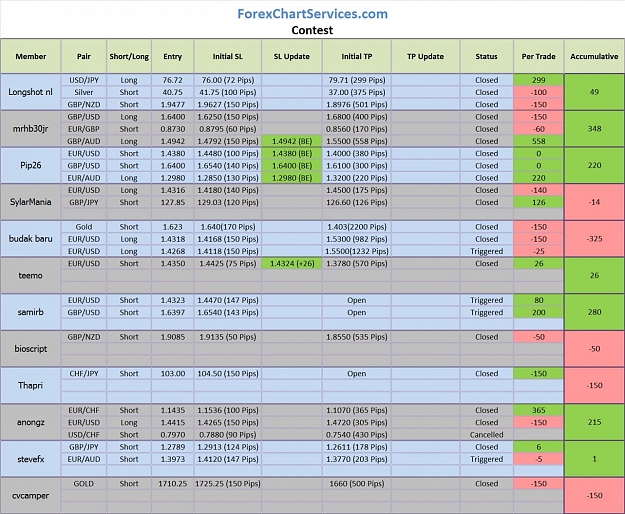
Task: Select the Short/Long column header
Action: [x=129, y=56]
